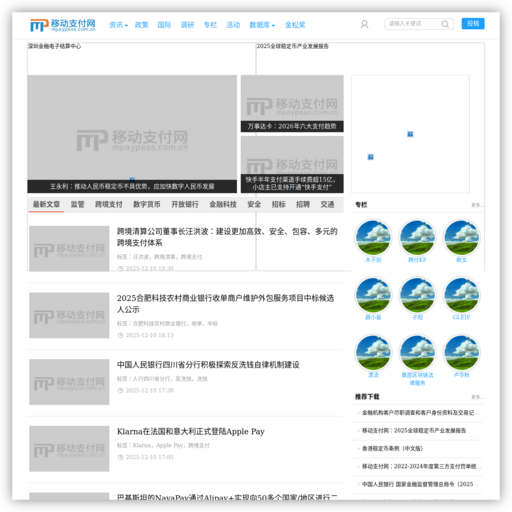512x512 pixels.
Task: Expand the 数据库 dropdown menu
Action: [262, 25]
